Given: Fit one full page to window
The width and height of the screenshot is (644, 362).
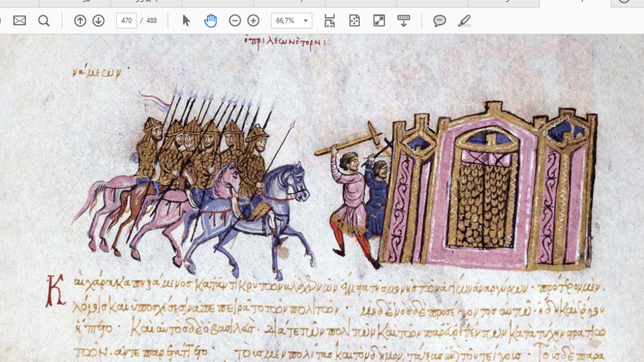Looking at the screenshot, I should point(355,21).
